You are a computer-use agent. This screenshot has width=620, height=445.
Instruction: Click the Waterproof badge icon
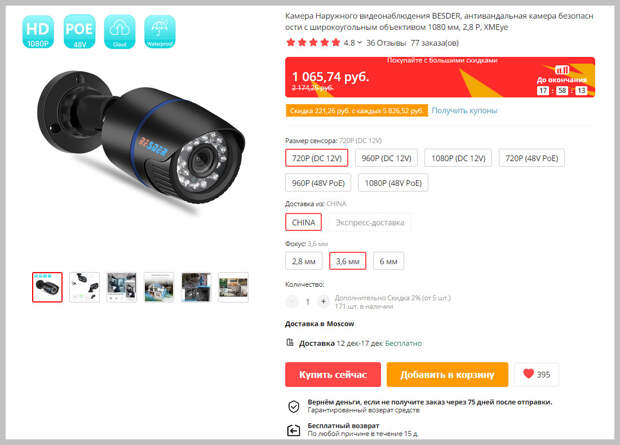coord(160,32)
